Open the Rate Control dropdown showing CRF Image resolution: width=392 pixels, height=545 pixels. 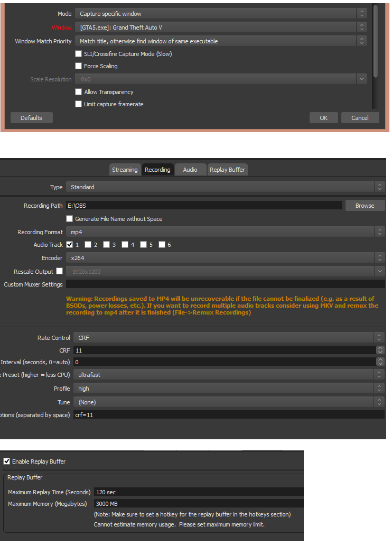(229, 337)
